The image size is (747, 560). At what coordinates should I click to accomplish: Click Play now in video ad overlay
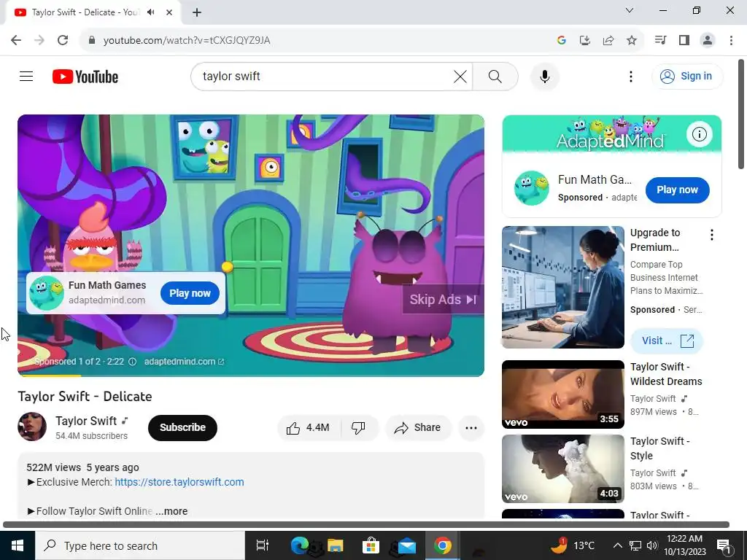click(190, 293)
